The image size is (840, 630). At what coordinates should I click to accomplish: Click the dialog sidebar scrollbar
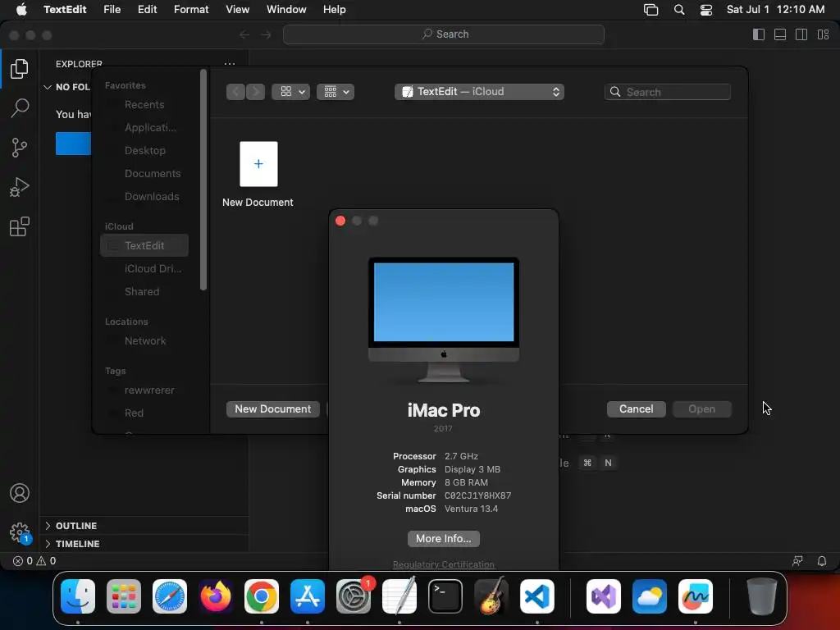point(203,180)
